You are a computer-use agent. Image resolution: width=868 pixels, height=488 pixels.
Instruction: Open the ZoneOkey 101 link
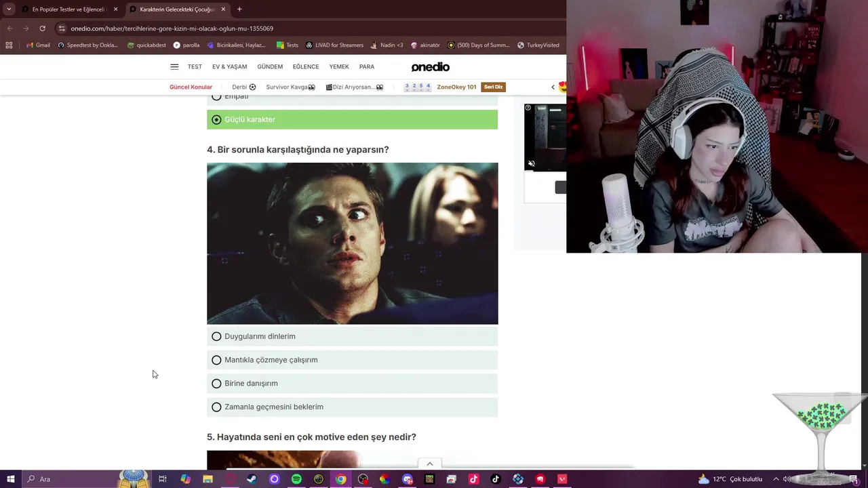click(x=456, y=87)
